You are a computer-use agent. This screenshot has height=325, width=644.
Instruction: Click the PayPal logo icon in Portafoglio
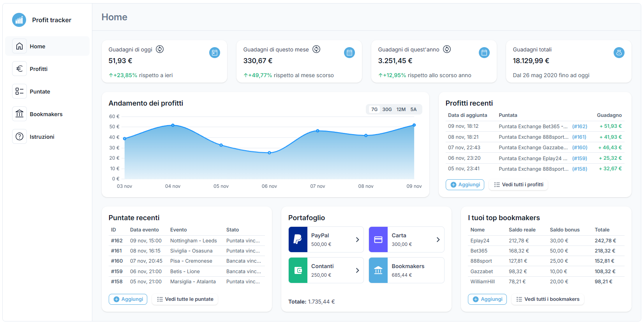[298, 240]
